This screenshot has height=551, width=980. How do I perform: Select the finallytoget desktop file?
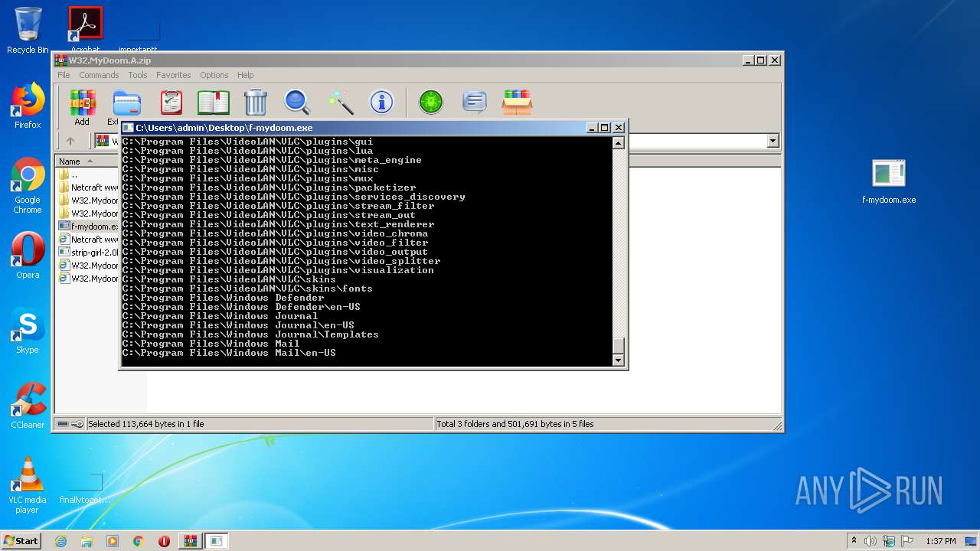[x=85, y=487]
